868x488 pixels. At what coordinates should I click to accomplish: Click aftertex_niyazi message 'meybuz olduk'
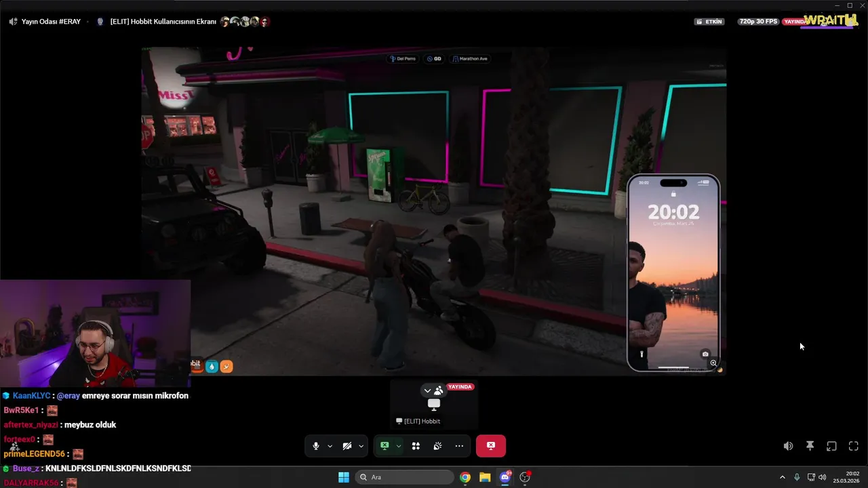(90, 425)
